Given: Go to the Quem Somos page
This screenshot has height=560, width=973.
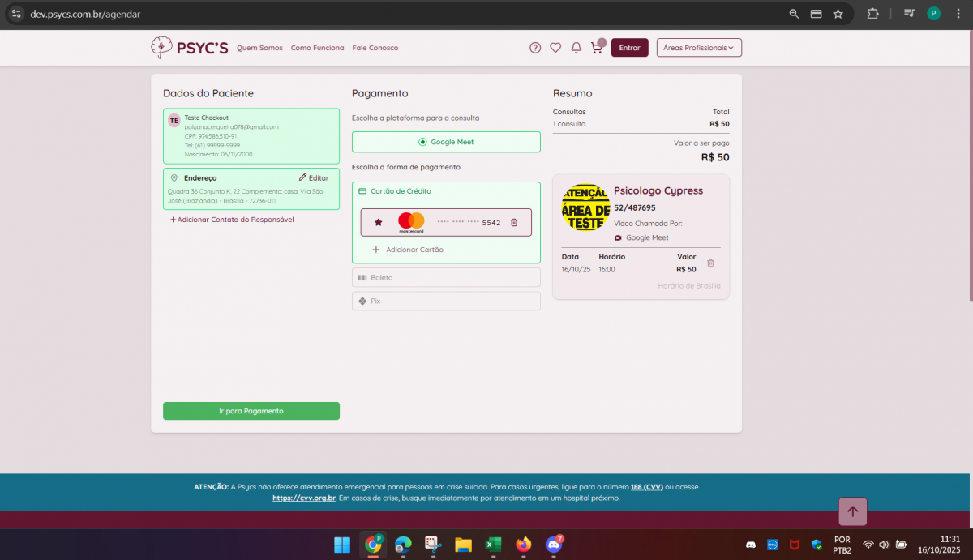Looking at the screenshot, I should [x=259, y=48].
